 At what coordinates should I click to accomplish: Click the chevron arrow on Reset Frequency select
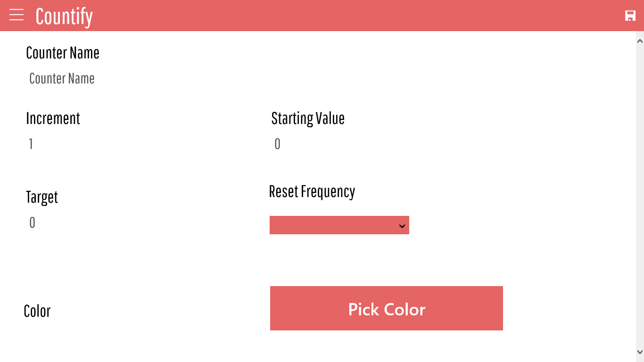402,226
